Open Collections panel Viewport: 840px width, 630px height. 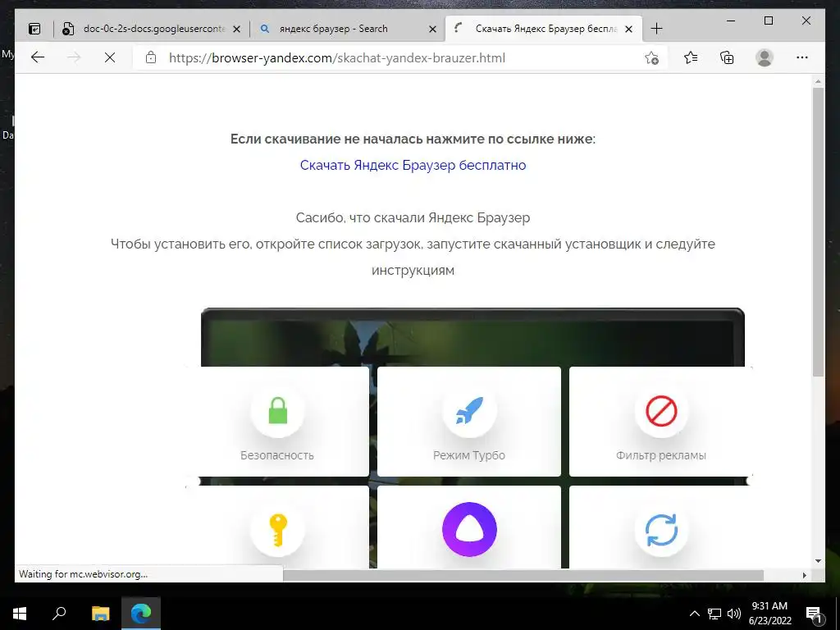click(x=727, y=58)
